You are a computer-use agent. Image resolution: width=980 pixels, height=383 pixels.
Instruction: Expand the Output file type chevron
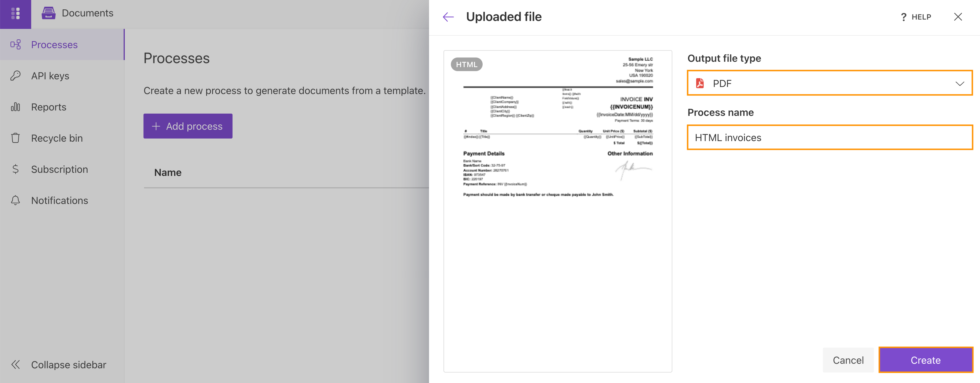(960, 83)
